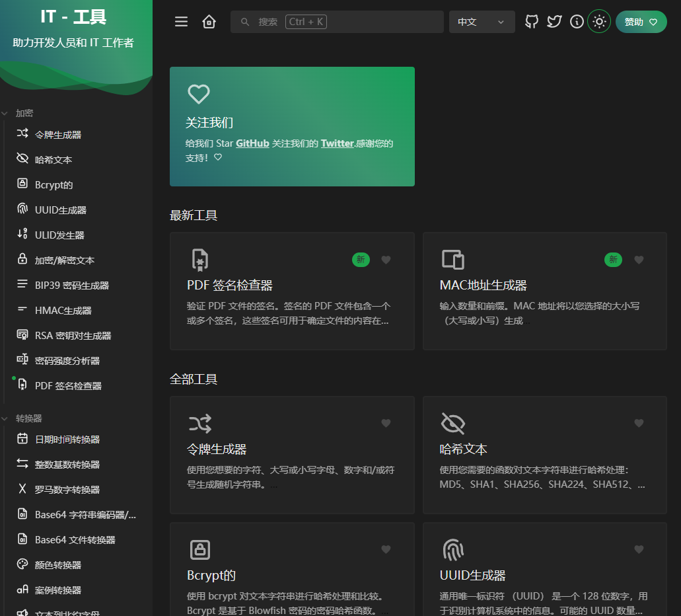Click the MAC地址生成器 devices icon
The image size is (681, 616).
452,260
